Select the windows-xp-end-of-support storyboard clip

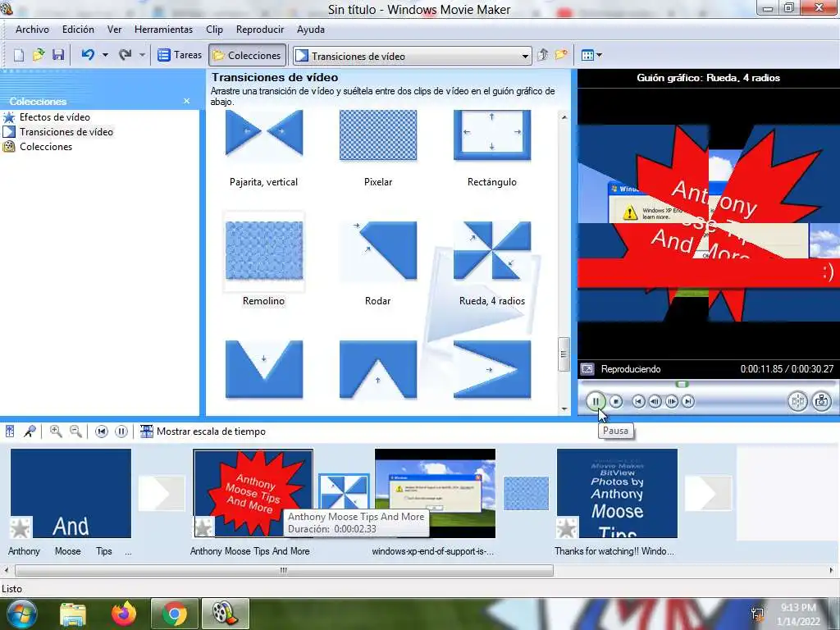pos(435,493)
